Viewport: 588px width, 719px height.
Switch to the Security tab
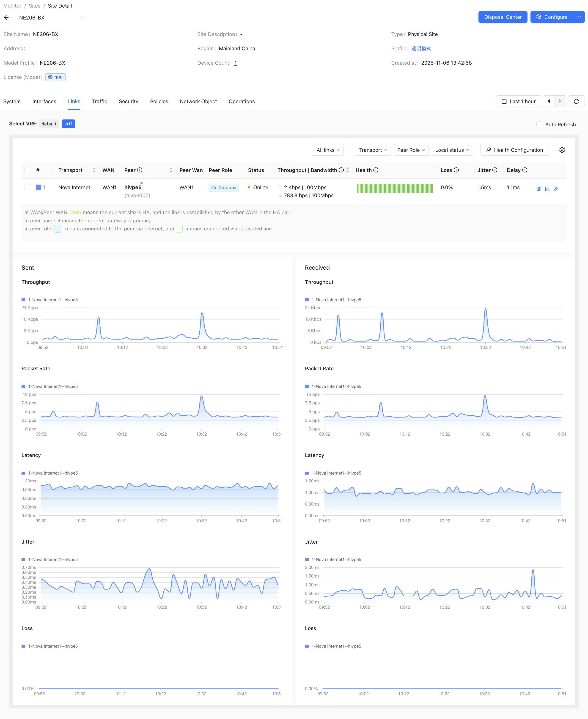[x=128, y=101]
